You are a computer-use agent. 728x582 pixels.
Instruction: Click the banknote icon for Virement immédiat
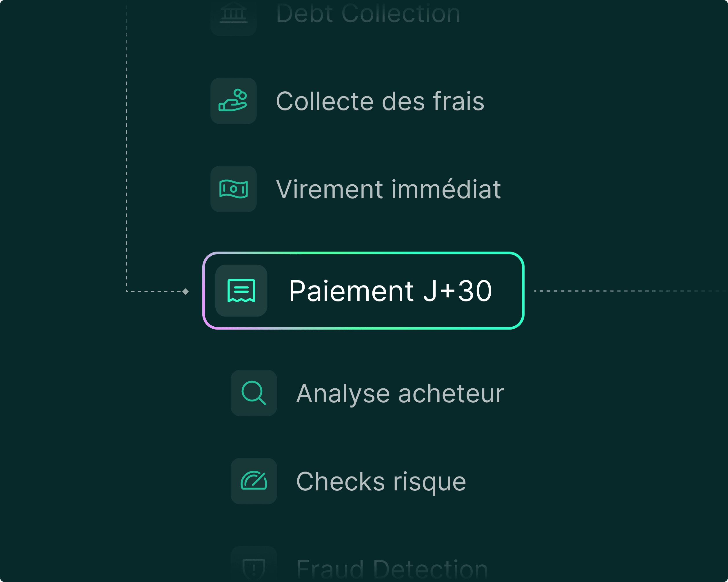(233, 189)
